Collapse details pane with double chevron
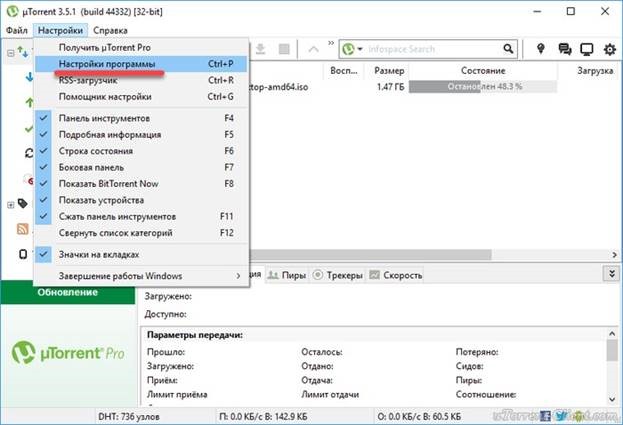 point(612,274)
